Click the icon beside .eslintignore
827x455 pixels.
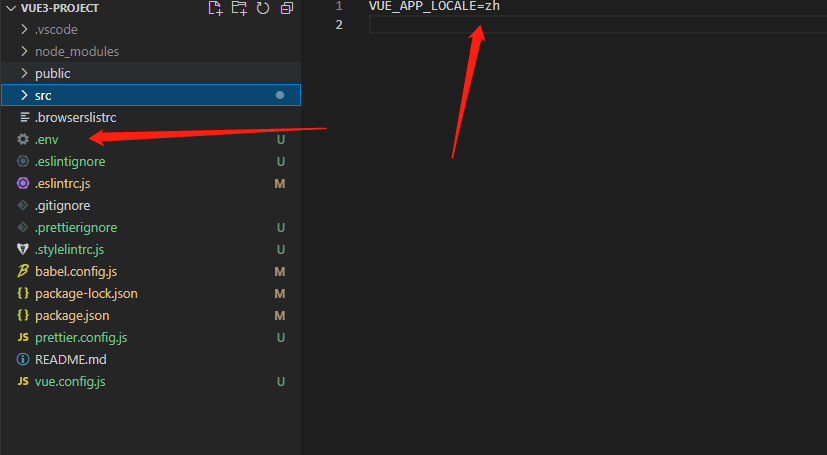coord(23,161)
